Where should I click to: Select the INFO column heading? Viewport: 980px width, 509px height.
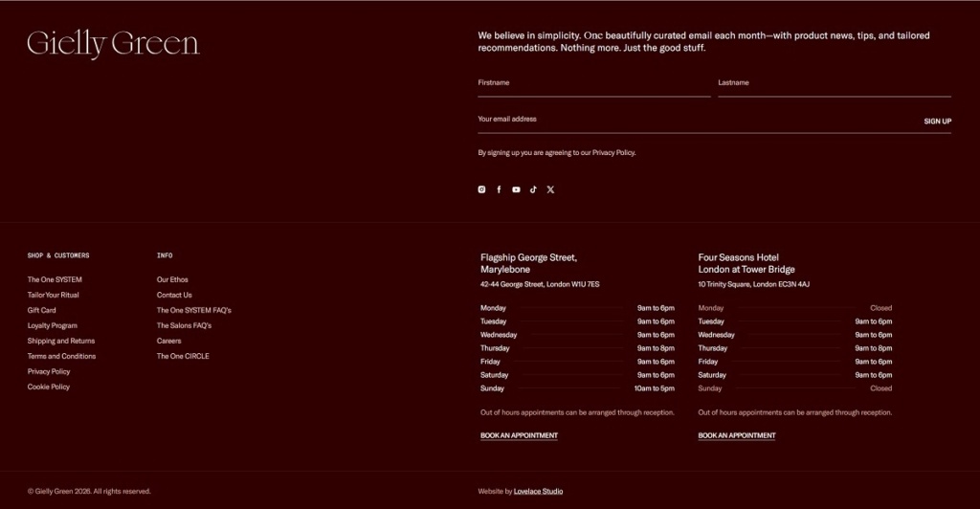tap(165, 255)
